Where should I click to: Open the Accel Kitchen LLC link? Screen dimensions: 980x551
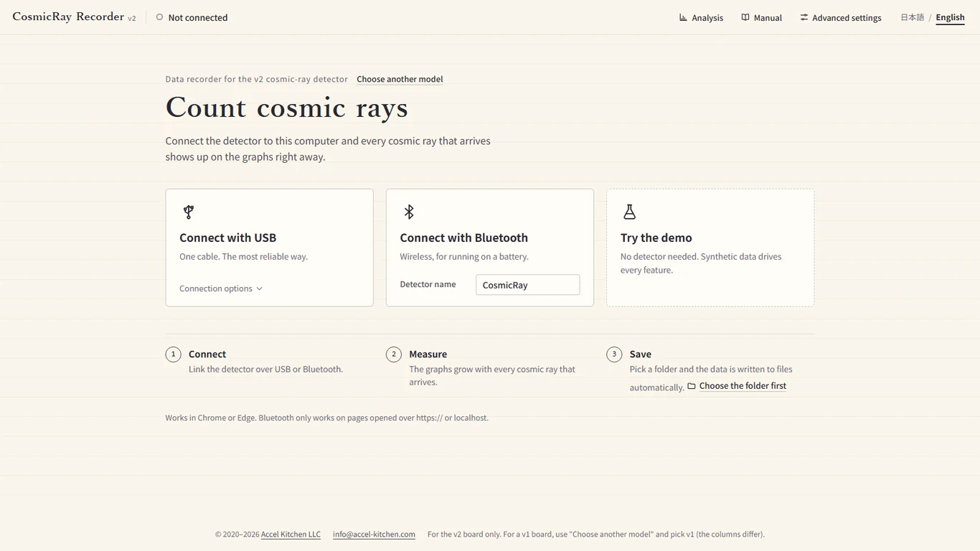(291, 534)
